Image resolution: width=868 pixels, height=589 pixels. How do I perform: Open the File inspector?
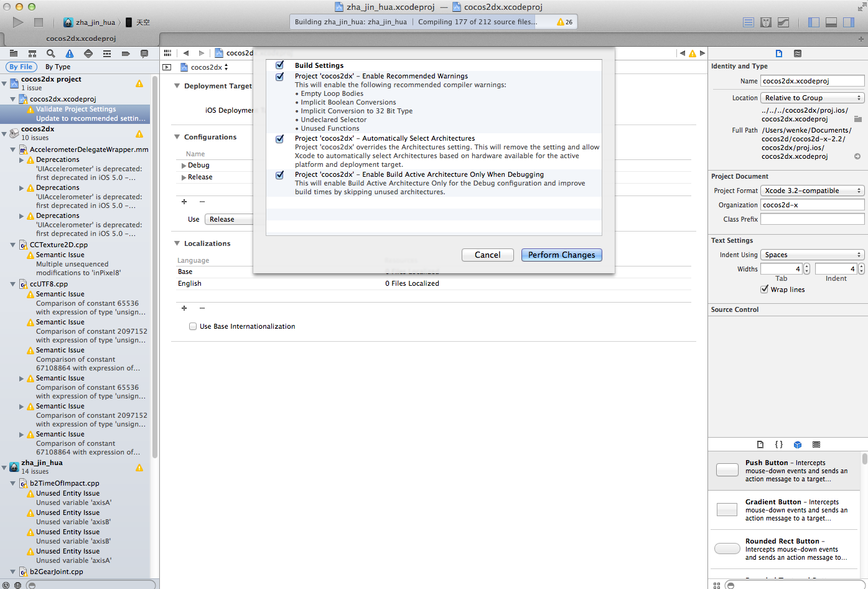pos(779,54)
